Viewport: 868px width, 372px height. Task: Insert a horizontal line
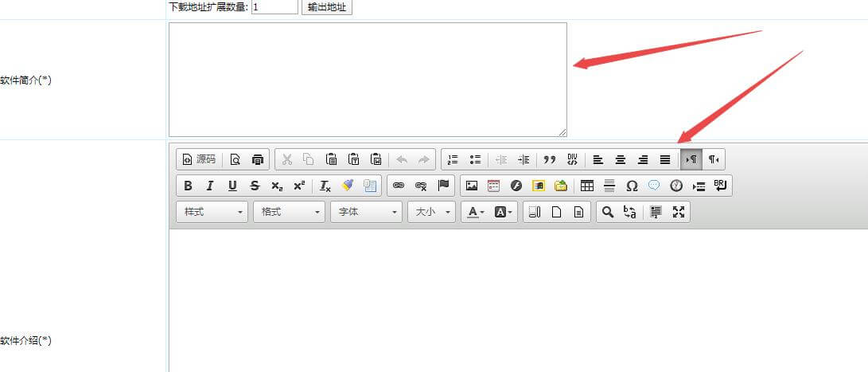point(609,186)
